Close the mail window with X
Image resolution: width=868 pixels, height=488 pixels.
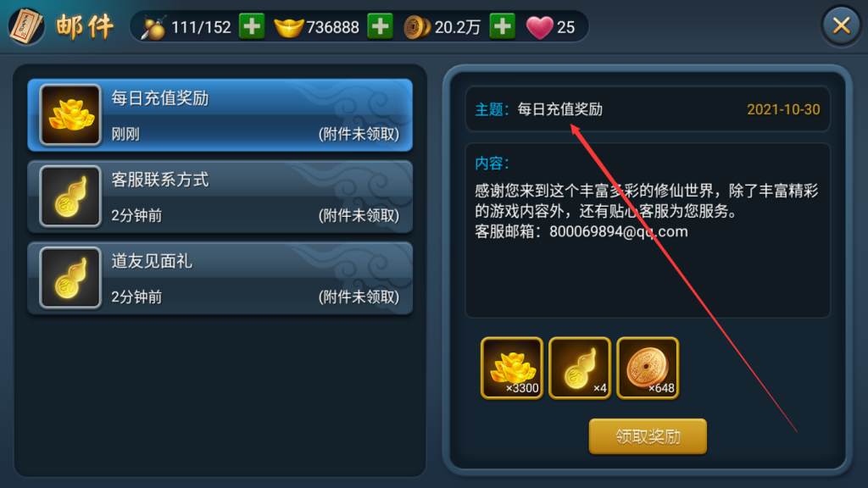(x=842, y=25)
